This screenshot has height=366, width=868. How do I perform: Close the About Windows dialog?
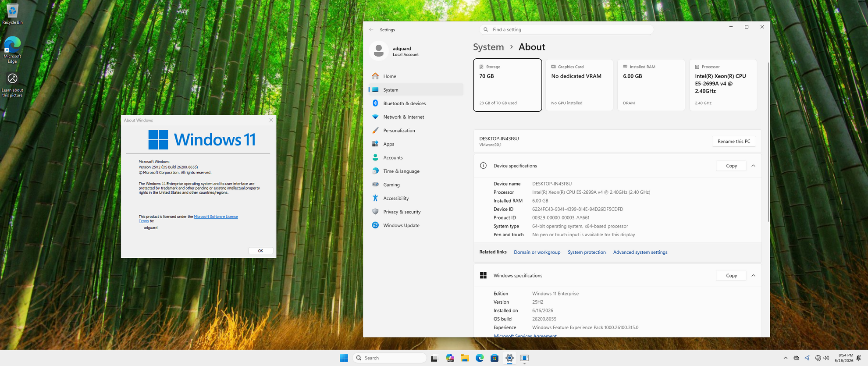271,120
